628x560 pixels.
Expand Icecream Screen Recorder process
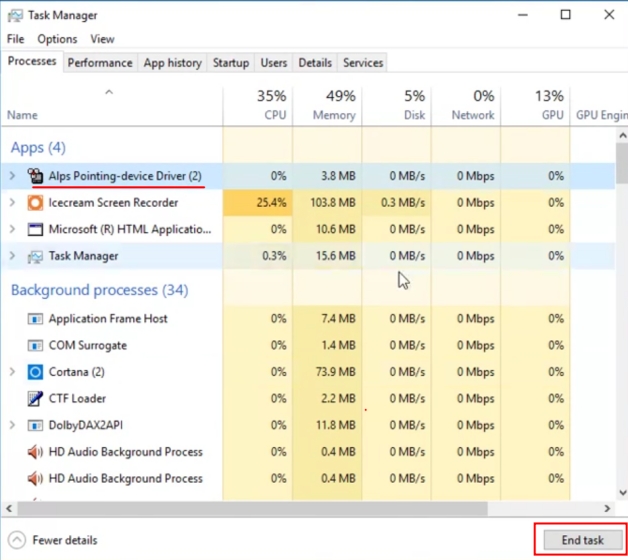pos(12,203)
